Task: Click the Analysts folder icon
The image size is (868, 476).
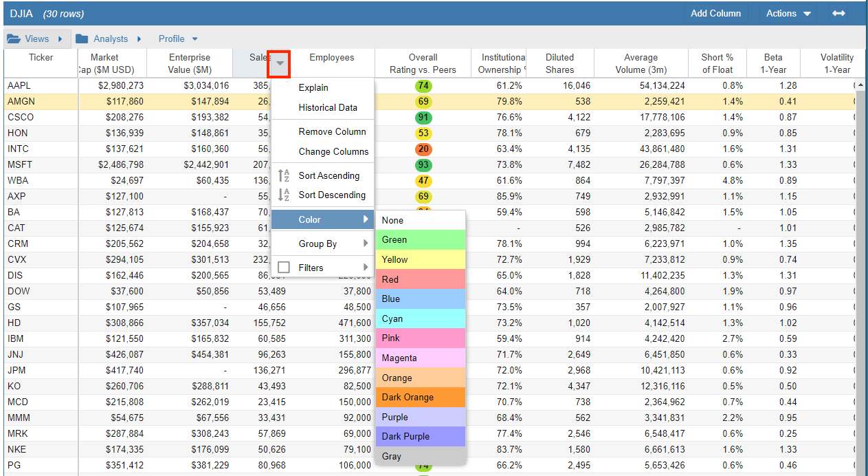Action: [82, 39]
